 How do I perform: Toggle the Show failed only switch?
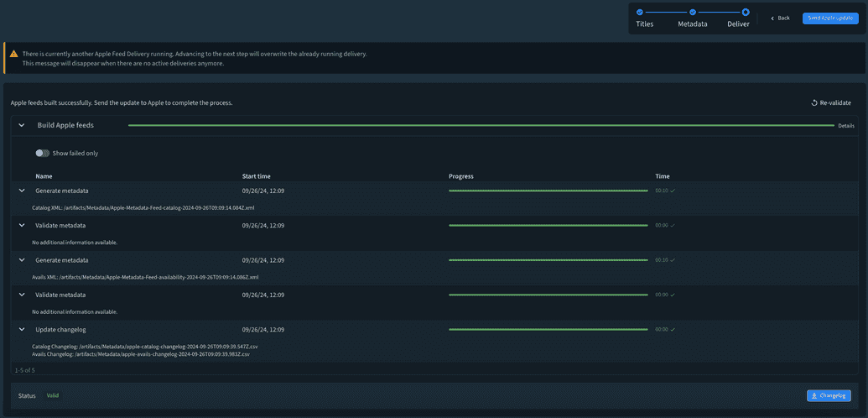coord(43,153)
